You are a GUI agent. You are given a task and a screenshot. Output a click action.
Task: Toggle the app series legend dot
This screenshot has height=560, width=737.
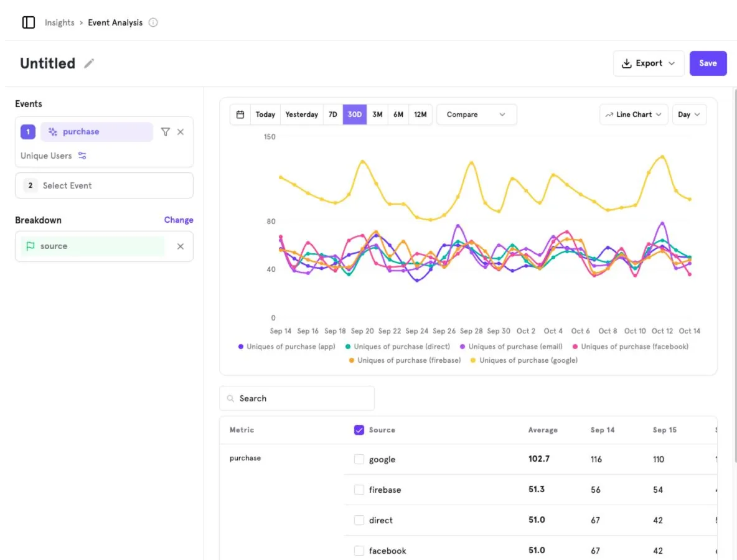[x=241, y=347]
